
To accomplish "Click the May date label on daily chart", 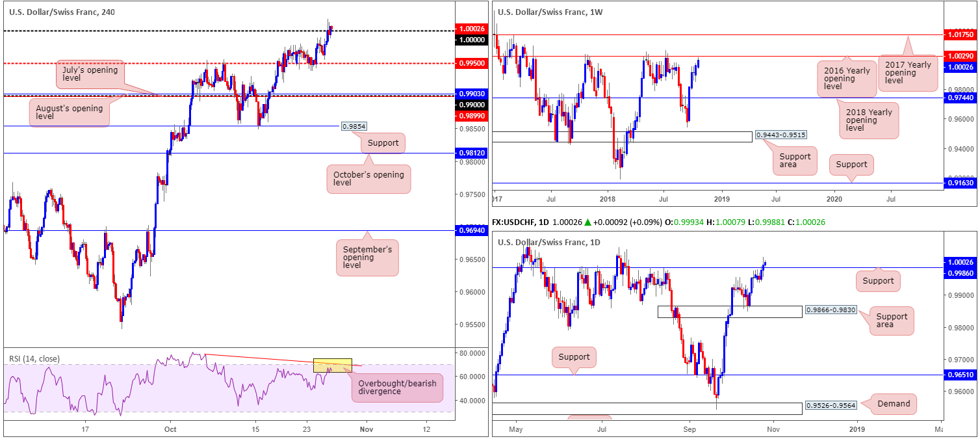I will (515, 429).
